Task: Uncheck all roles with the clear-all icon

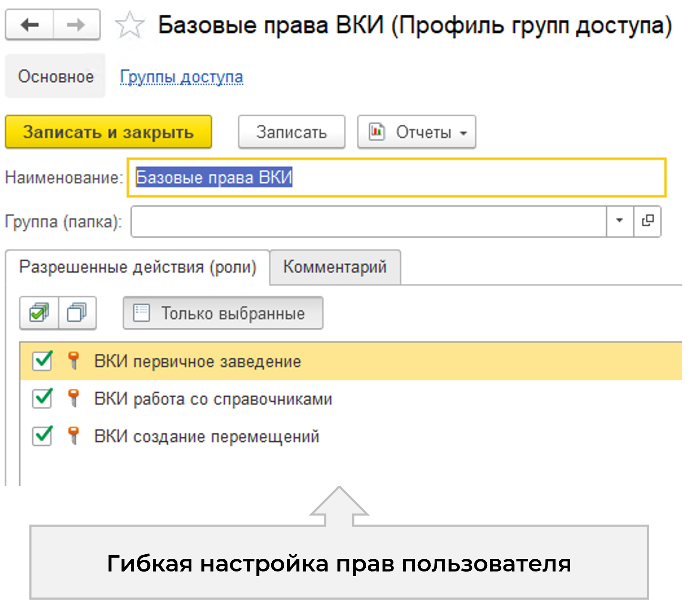Action: tap(77, 313)
